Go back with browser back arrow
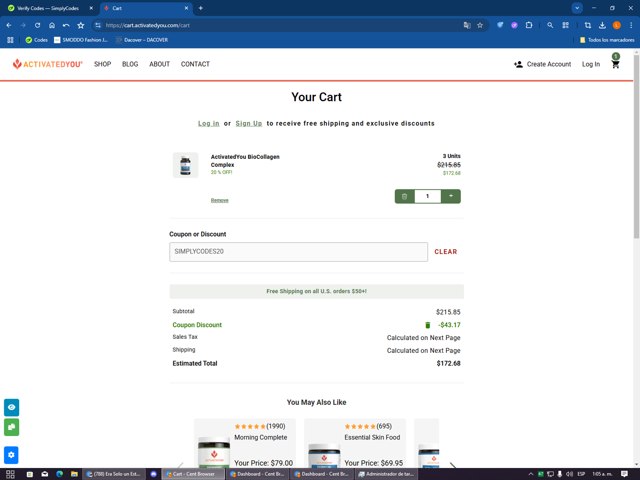Viewport: 640px width, 480px height. (x=9, y=25)
